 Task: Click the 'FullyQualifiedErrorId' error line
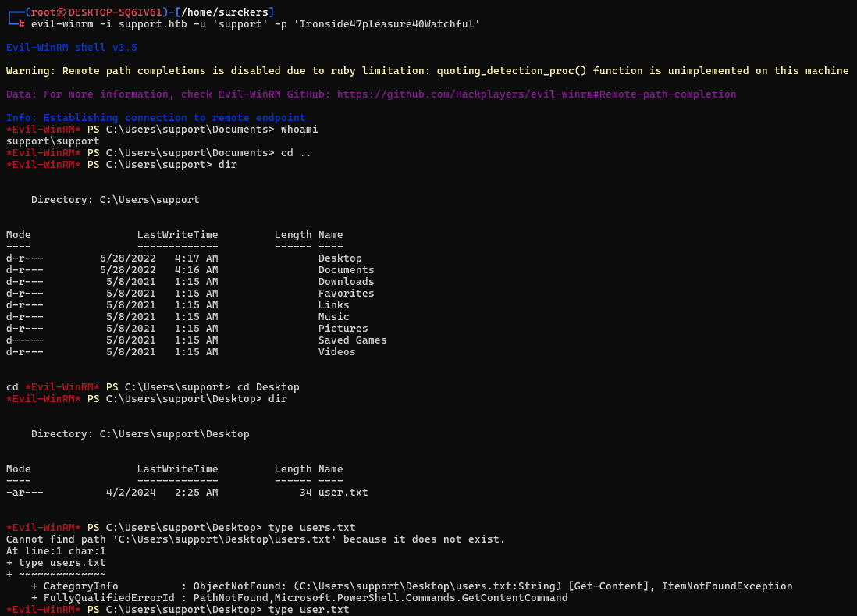[299, 598]
